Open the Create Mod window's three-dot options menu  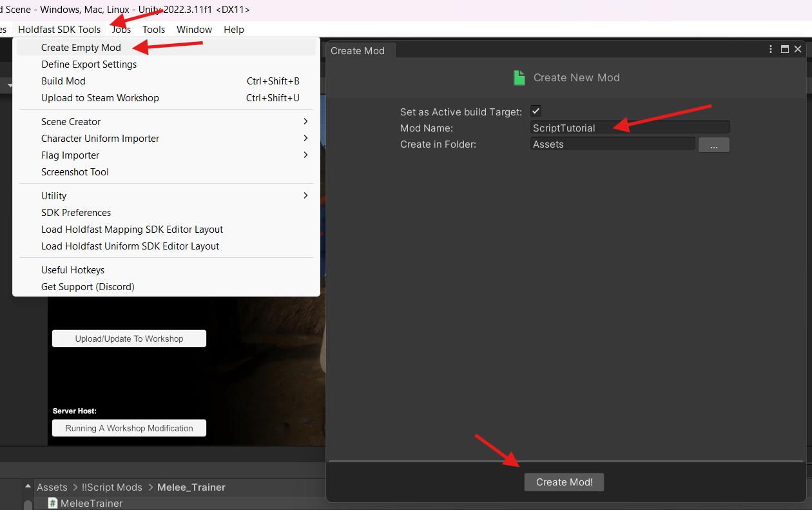click(x=771, y=50)
